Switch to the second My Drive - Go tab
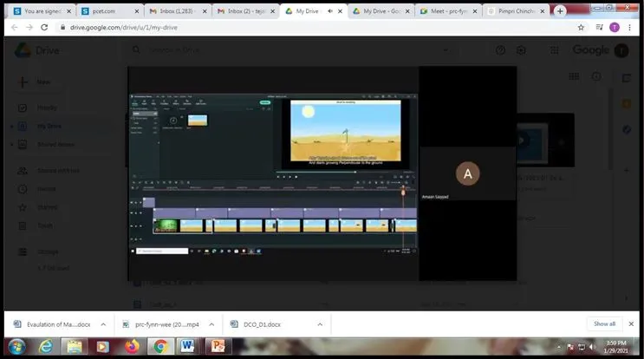The height and width of the screenshot is (359, 644). [381, 11]
